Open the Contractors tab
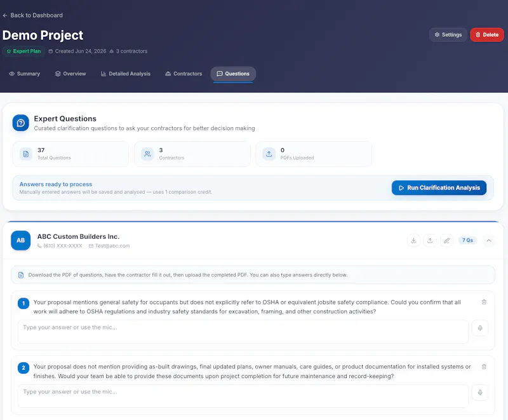The height and width of the screenshot is (420, 508). [x=184, y=74]
